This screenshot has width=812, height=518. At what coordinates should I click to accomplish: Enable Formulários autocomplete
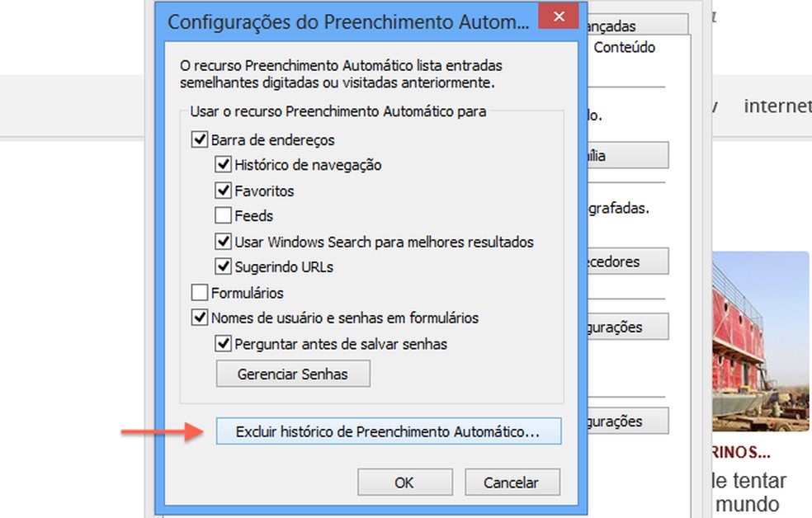199,292
